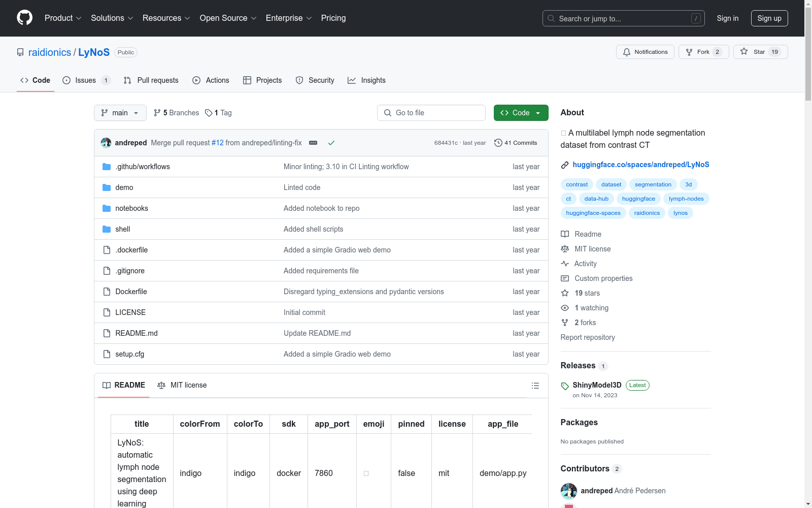Switch to the Security tab
812x508 pixels.
pos(315,80)
